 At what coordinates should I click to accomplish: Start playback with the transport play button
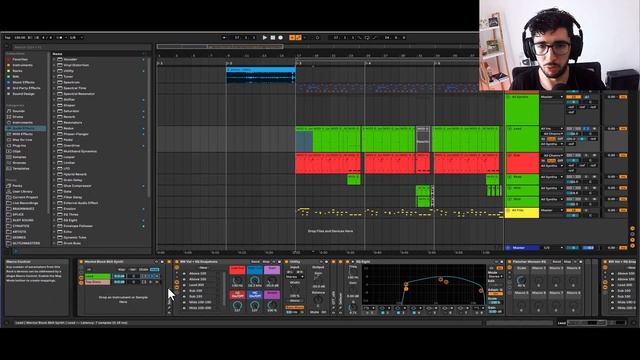coord(264,38)
